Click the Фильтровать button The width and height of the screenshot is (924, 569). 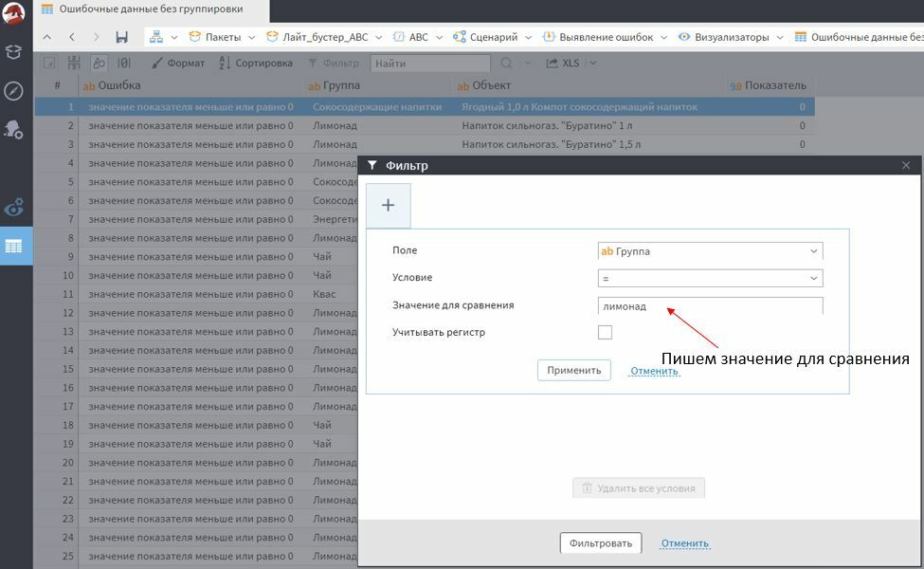click(x=601, y=543)
